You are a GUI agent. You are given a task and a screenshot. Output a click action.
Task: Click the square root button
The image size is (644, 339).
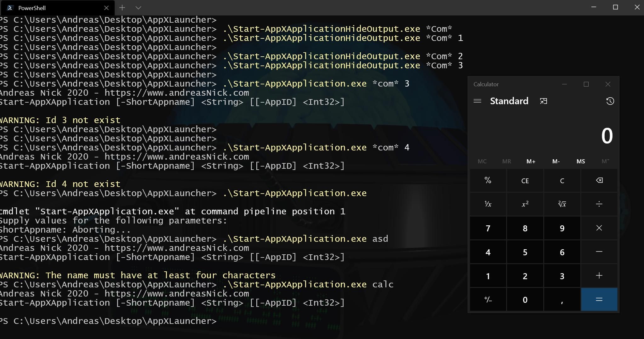pos(562,204)
